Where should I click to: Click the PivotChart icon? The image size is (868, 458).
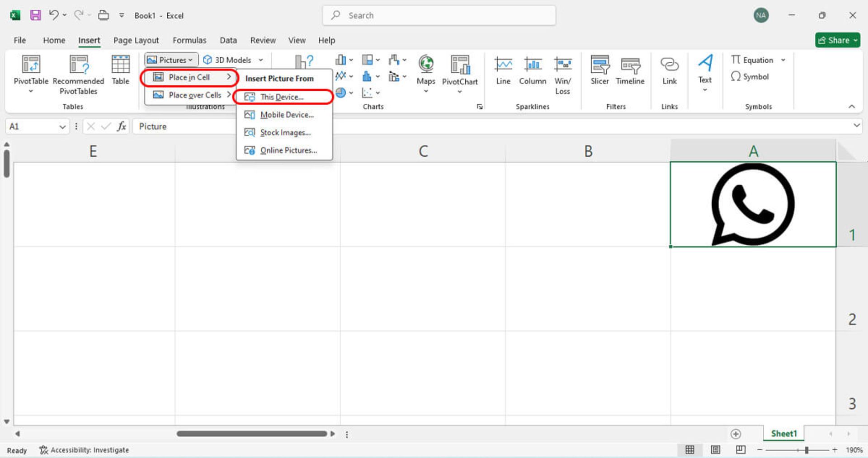pos(460,65)
